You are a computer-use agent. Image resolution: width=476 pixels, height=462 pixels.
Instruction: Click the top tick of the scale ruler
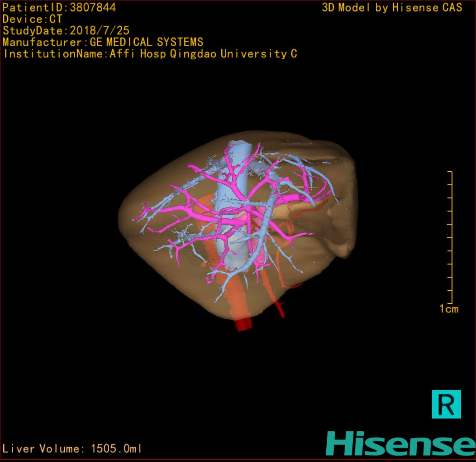[450, 172]
